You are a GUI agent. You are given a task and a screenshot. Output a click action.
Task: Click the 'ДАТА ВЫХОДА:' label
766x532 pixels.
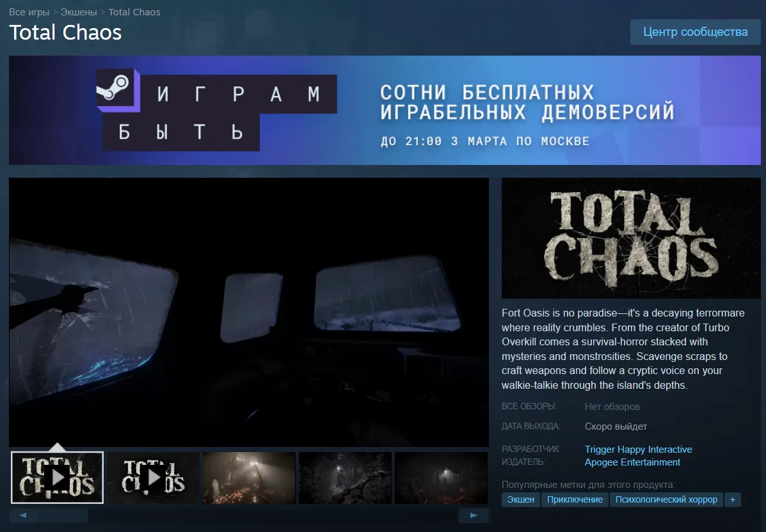(x=531, y=426)
